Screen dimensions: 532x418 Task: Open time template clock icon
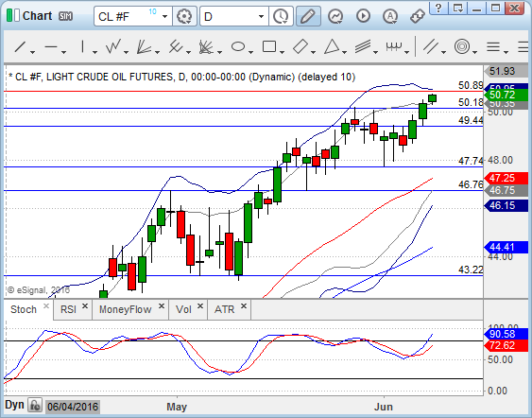pos(281,16)
